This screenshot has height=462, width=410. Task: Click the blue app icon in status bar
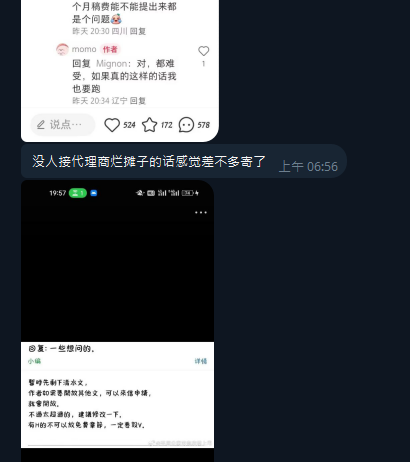[94, 193]
